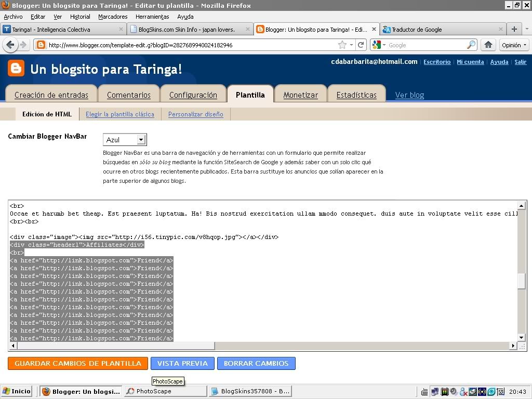Screen dimensions: 532x399
Task: Go to Monetizar tab
Action: coord(301,95)
